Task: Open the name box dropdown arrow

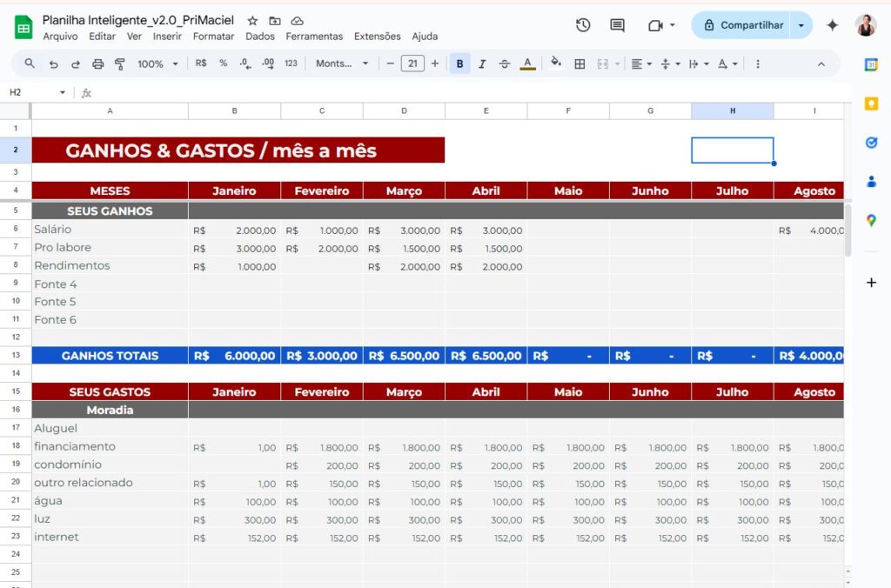Action: 63,92
